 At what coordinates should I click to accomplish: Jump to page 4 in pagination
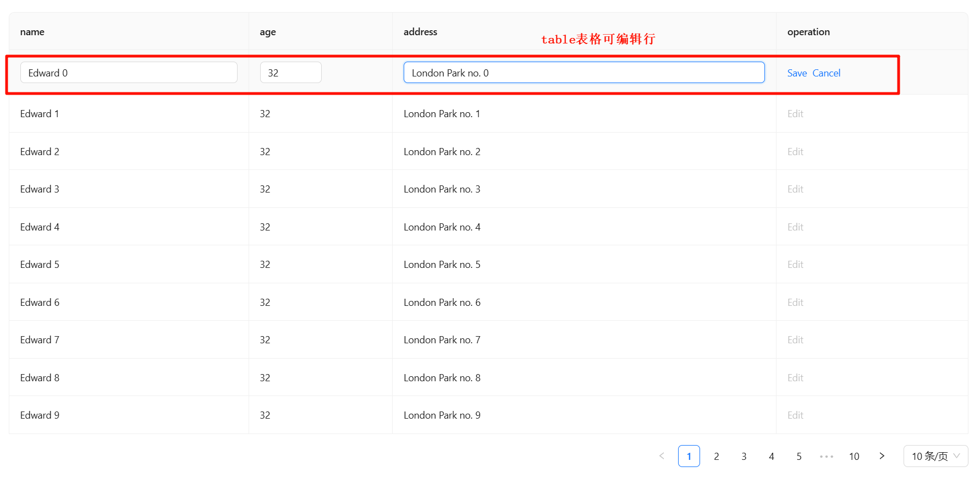[x=771, y=456]
